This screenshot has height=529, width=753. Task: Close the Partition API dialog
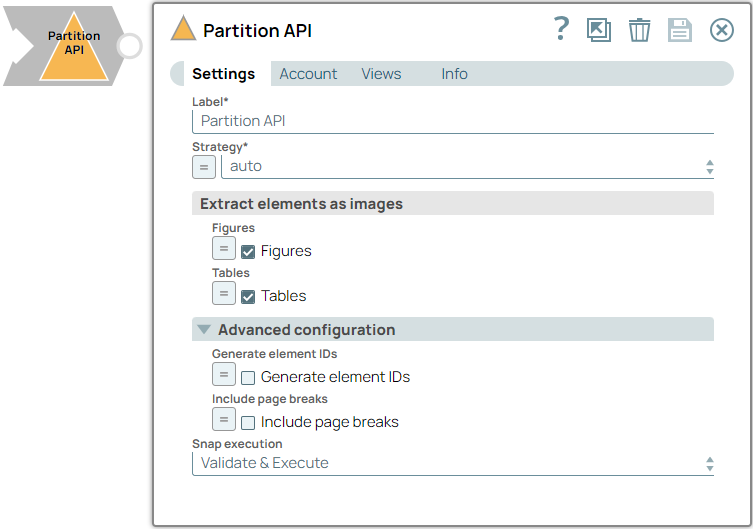coord(721,30)
